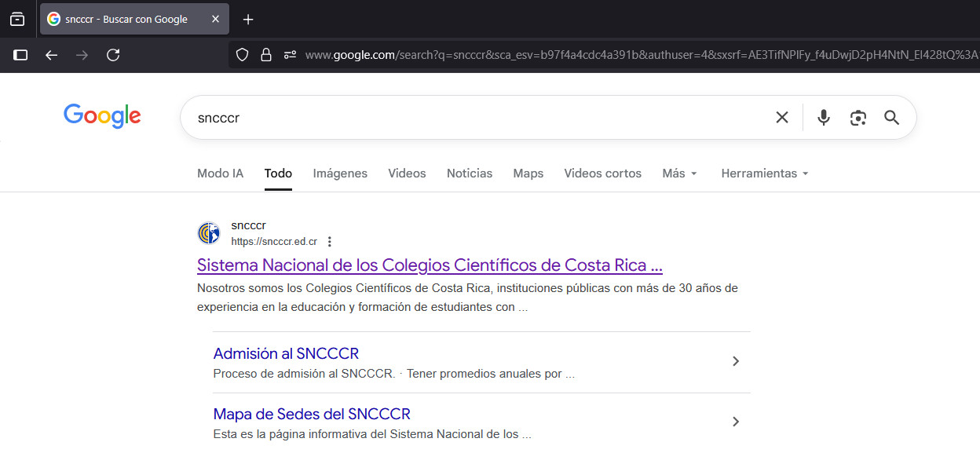Viewport: 980px width, 453px height.
Task: Open the Herramientas dropdown
Action: click(764, 174)
